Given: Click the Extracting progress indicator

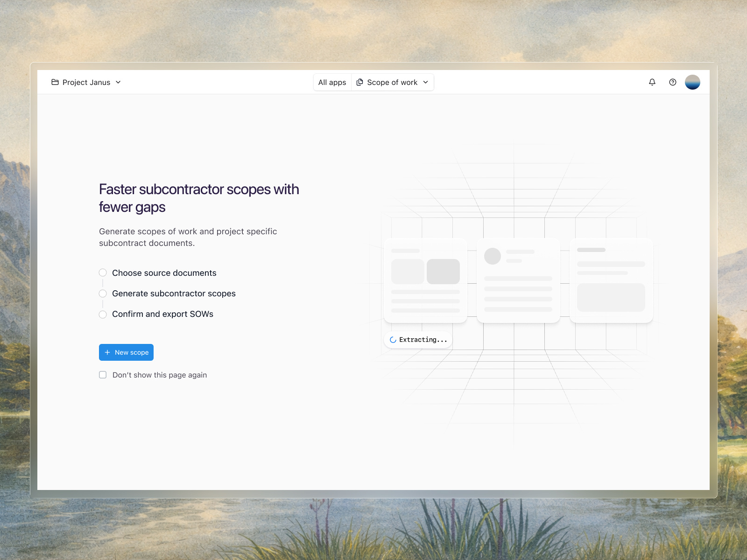Looking at the screenshot, I should [x=418, y=340].
